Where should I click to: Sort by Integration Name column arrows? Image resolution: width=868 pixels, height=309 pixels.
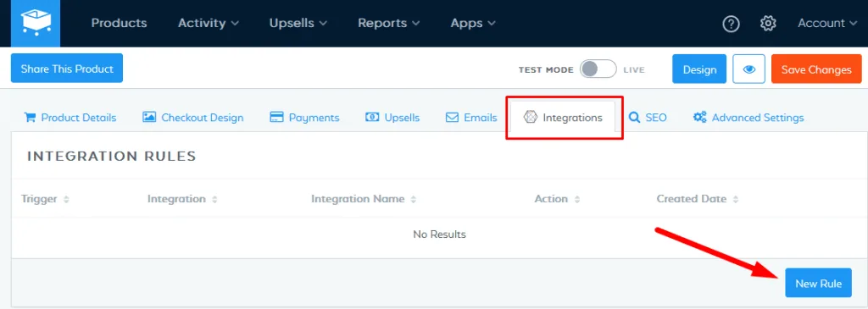414,200
